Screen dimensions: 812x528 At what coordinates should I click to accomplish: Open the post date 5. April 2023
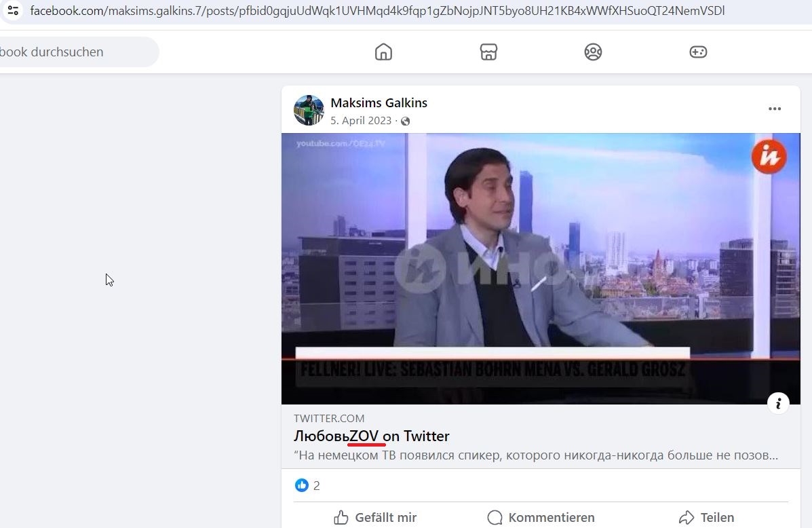click(x=361, y=121)
